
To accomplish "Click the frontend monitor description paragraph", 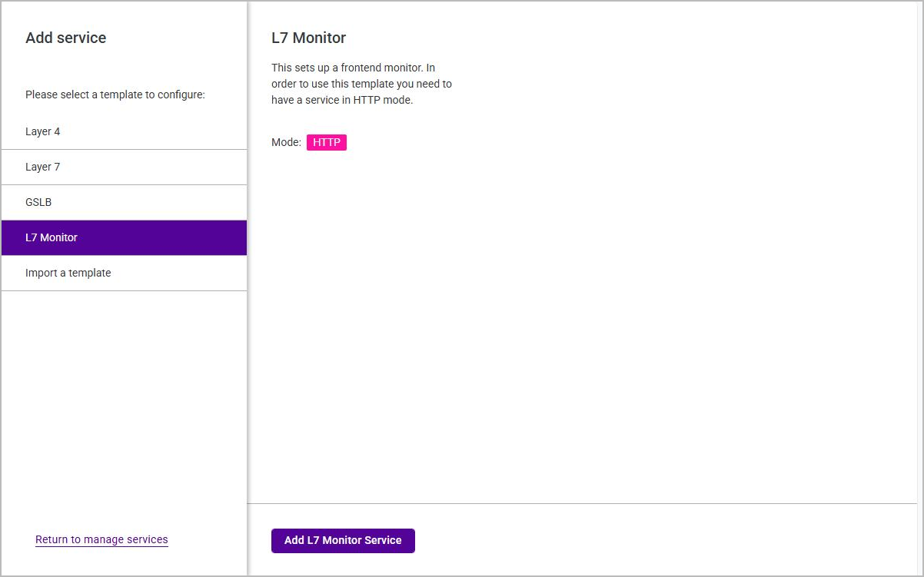I will (361, 84).
